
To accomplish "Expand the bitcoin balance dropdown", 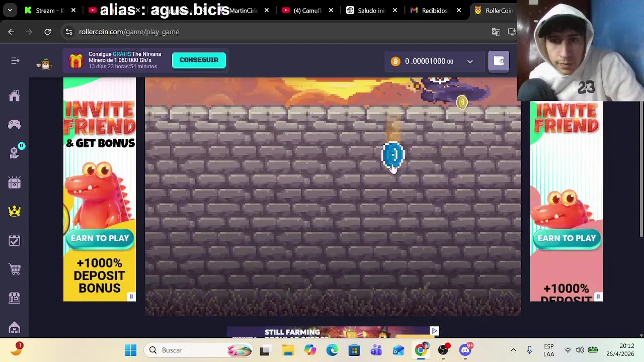I will pos(470,61).
